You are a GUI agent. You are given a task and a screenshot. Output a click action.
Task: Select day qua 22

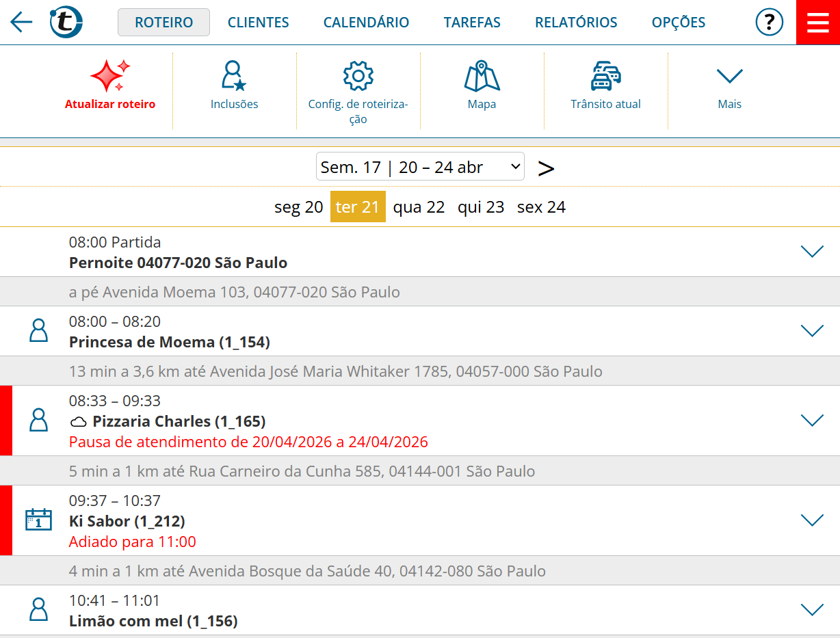(x=419, y=207)
